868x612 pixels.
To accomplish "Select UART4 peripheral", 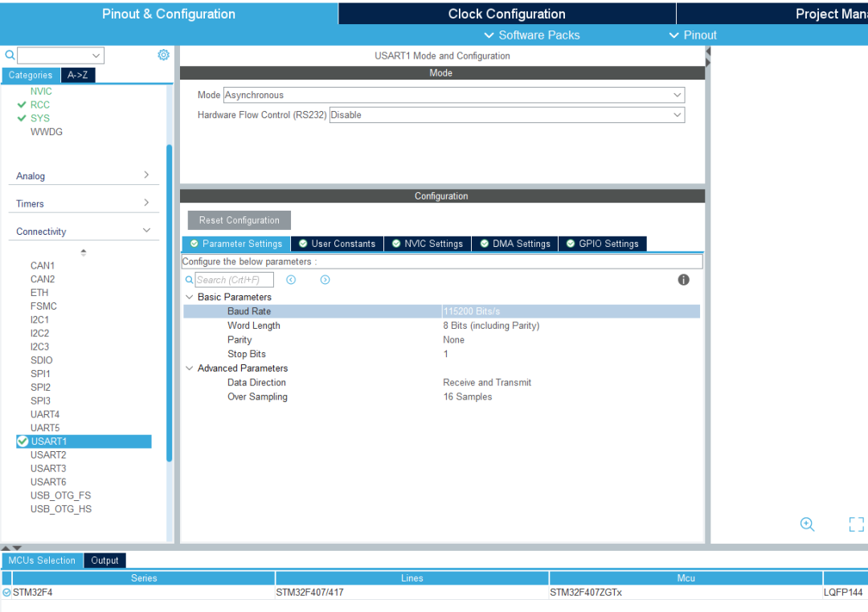I will click(45, 414).
